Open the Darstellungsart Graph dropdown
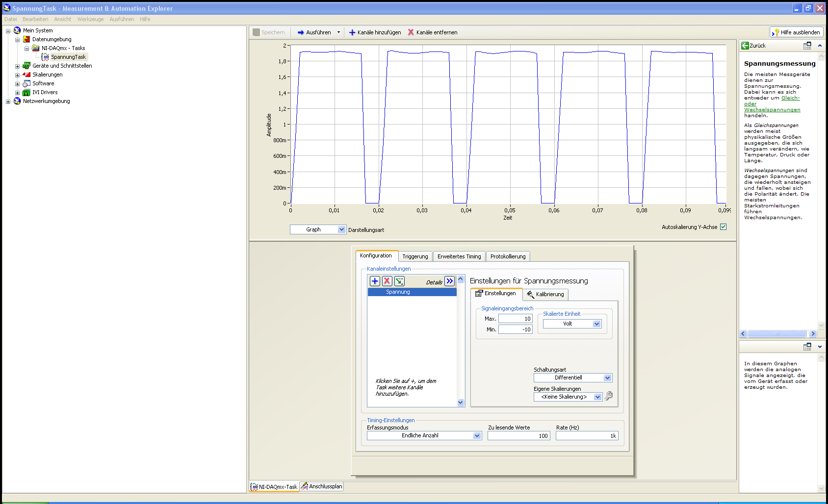828x504 pixels. pos(341,229)
